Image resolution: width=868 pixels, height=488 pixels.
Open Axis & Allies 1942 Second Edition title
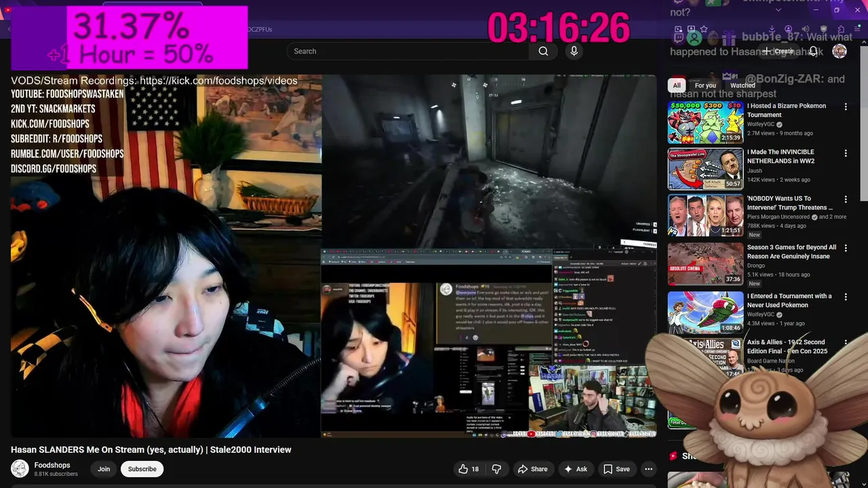(x=787, y=347)
